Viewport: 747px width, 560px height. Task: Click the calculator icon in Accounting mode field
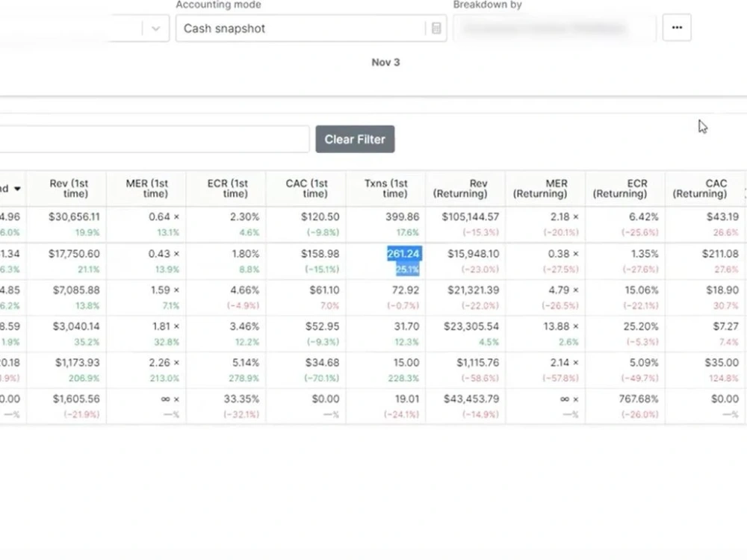436,28
